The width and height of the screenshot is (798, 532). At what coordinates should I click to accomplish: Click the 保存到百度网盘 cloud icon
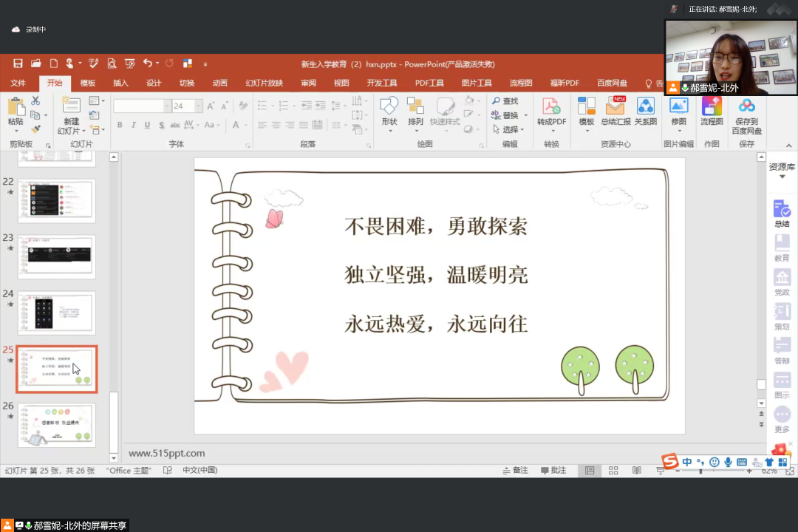pyautogui.click(x=746, y=115)
